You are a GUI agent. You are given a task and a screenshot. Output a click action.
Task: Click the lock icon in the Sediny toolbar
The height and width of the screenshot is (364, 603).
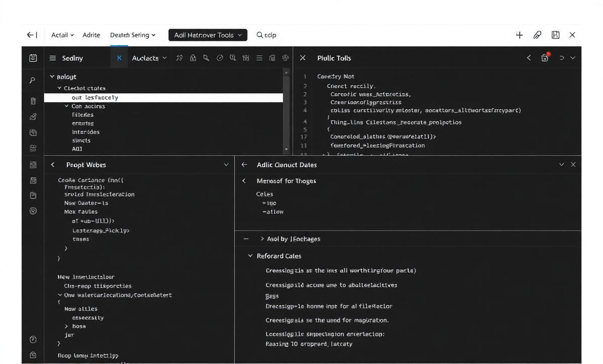click(193, 58)
